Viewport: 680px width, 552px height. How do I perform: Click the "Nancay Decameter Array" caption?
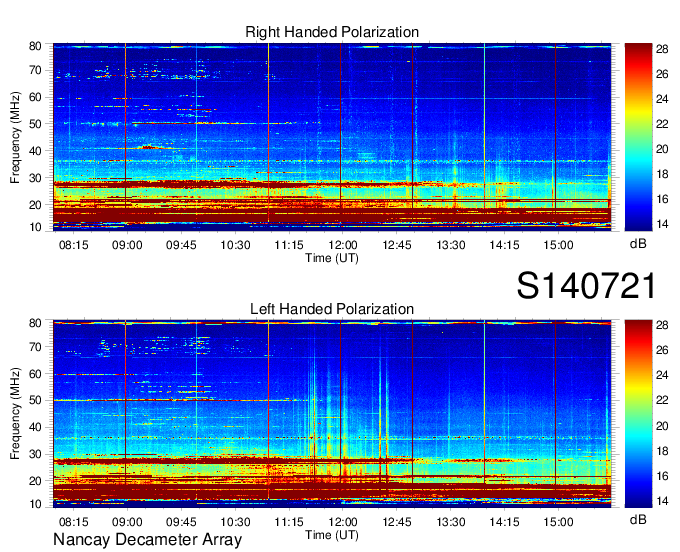coord(147,540)
